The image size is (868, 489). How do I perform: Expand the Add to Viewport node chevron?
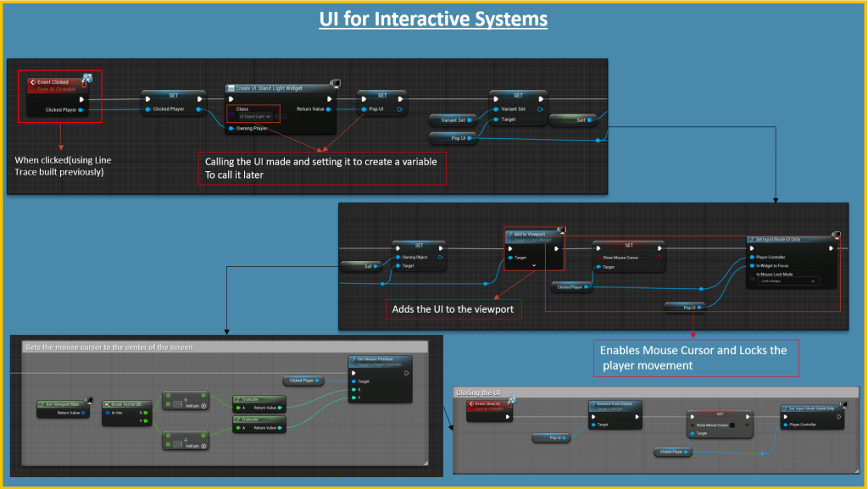(532, 265)
